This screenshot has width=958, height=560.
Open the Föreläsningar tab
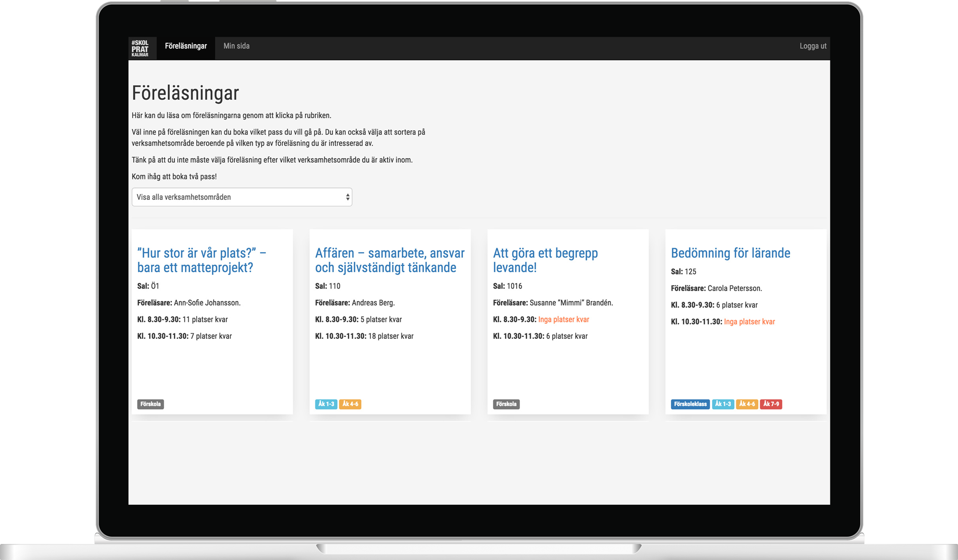pyautogui.click(x=186, y=46)
